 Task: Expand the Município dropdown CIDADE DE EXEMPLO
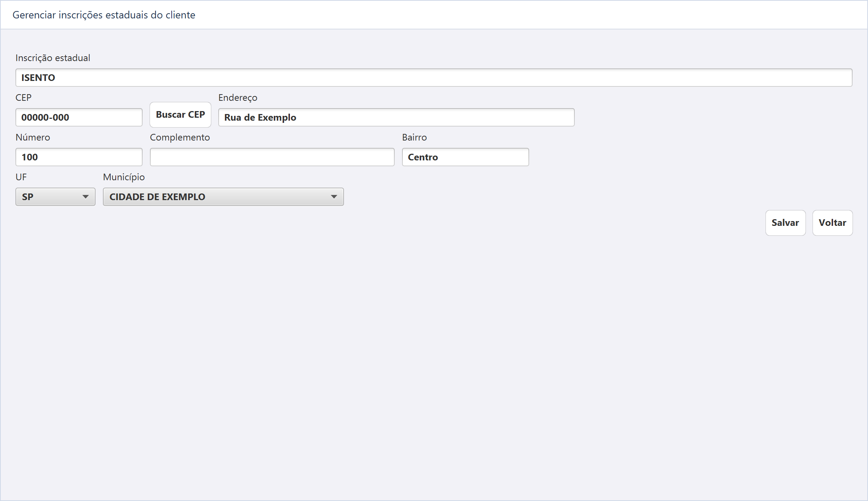point(223,197)
